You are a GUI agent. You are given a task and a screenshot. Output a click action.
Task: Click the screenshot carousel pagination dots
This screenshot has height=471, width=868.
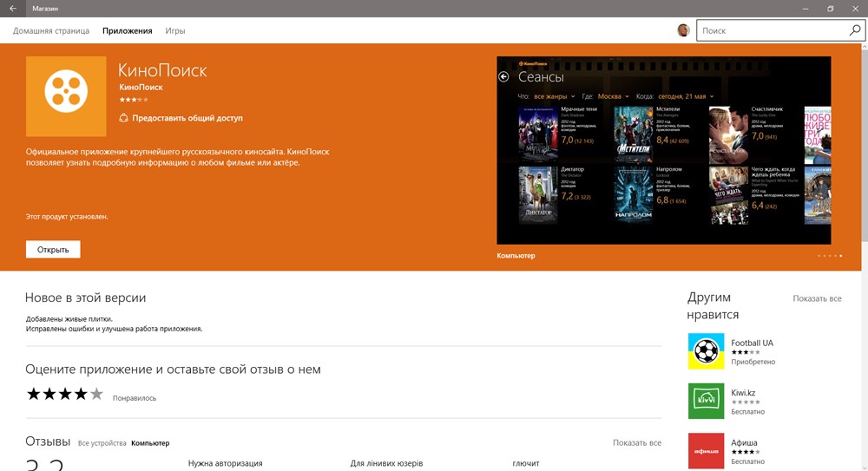(831, 256)
